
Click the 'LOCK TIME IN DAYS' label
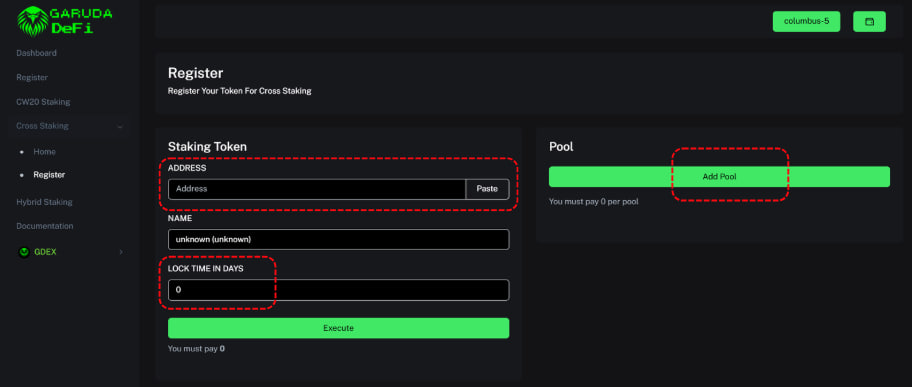pyautogui.click(x=206, y=269)
